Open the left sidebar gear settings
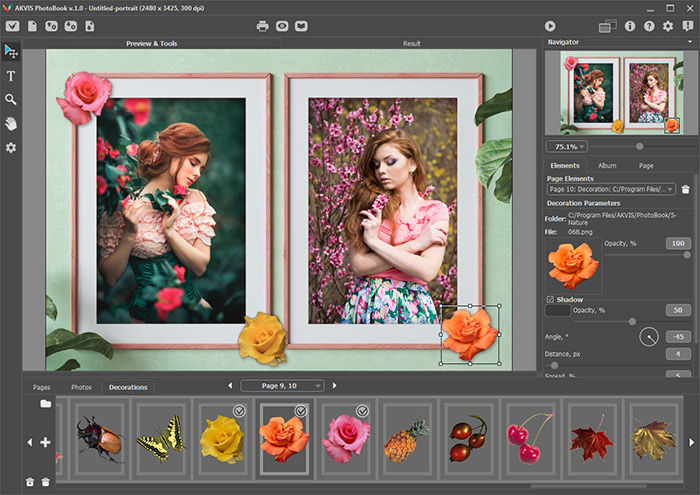The height and width of the screenshot is (495, 700). (x=11, y=148)
